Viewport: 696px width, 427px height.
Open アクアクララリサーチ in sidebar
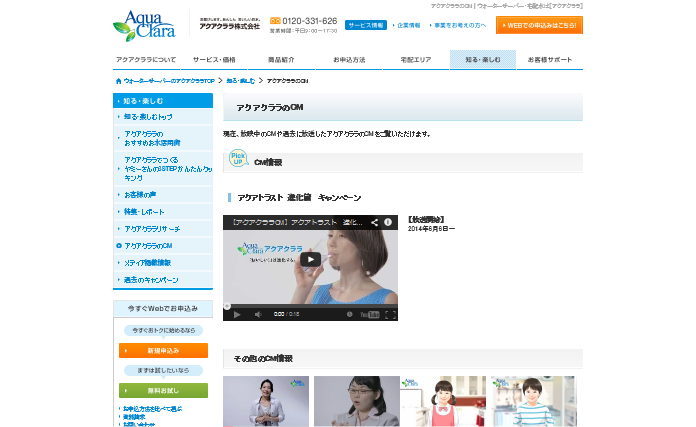[163, 229]
